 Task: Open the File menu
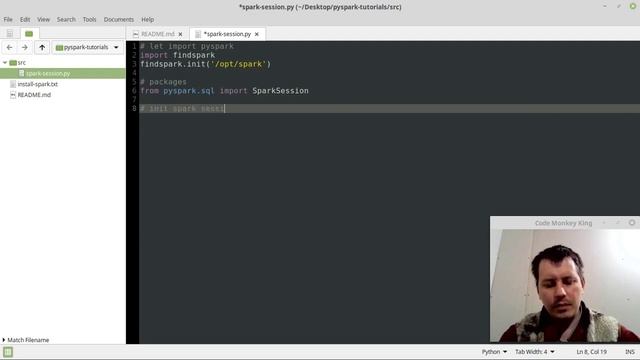coord(8,20)
